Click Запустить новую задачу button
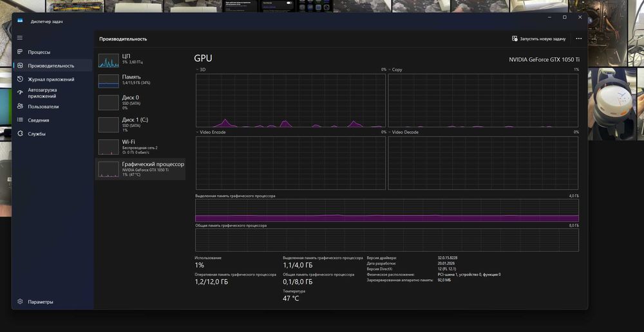This screenshot has height=332, width=644. pyautogui.click(x=538, y=39)
